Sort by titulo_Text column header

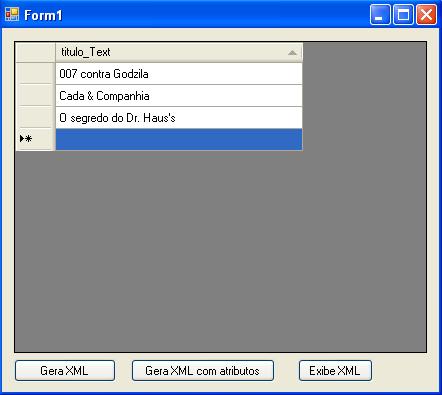click(x=179, y=52)
